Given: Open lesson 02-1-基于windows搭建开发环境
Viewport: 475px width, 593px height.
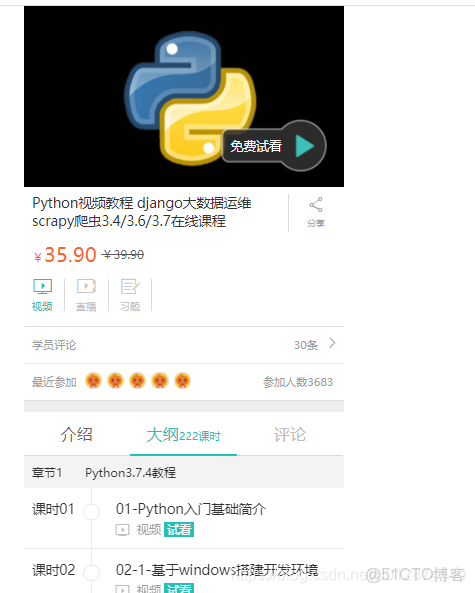Looking at the screenshot, I should click(217, 570).
